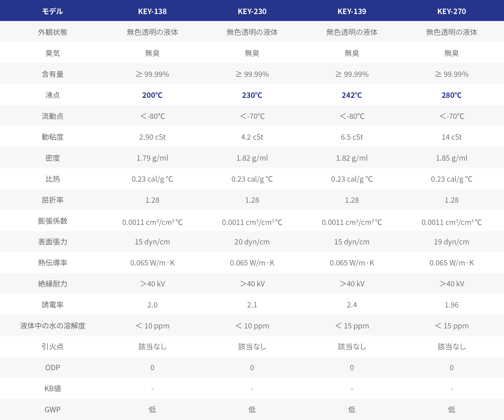Select the 14 cSt viscosity value
The width and height of the screenshot is (504, 420).
(451, 137)
